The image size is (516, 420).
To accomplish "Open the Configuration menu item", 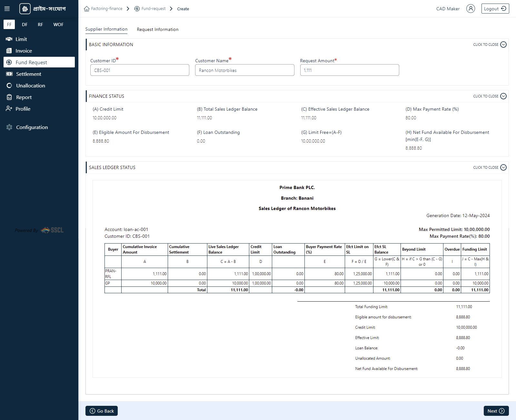I will pyautogui.click(x=39, y=127).
